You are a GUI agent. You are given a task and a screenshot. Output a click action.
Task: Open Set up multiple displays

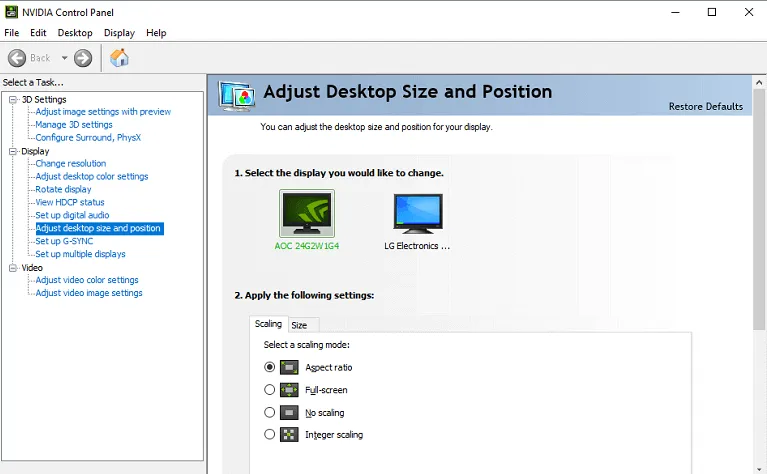pyautogui.click(x=80, y=254)
